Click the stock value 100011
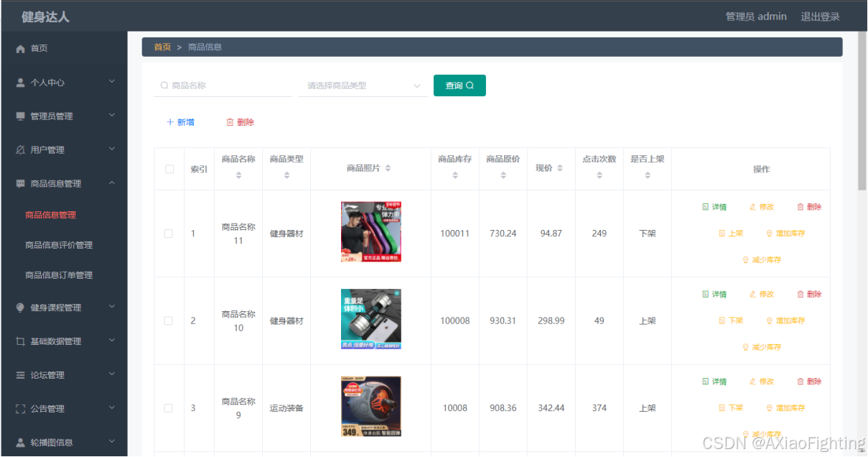Viewport: 868px width, 457px height. point(455,234)
